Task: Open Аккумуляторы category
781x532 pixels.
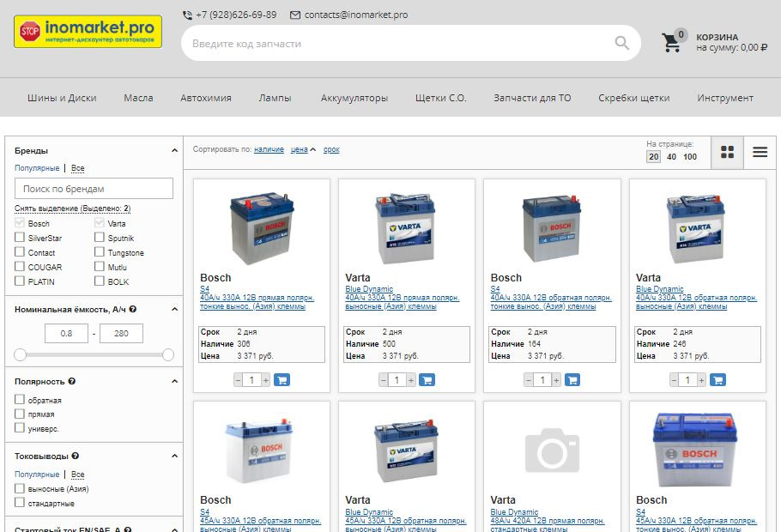Action: (x=354, y=98)
